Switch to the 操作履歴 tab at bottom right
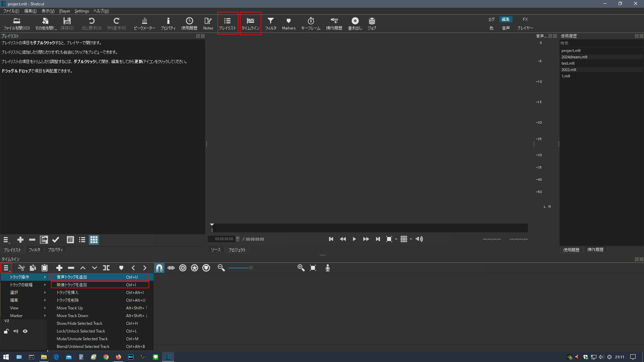 click(x=595, y=250)
